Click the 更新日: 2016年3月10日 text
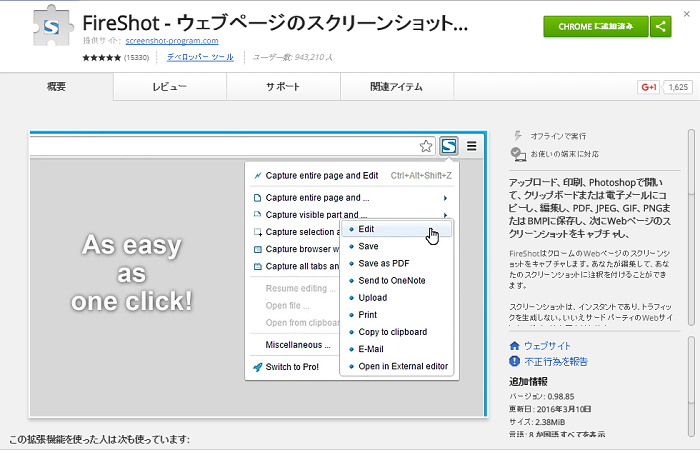This screenshot has width=700, height=450. (550, 409)
